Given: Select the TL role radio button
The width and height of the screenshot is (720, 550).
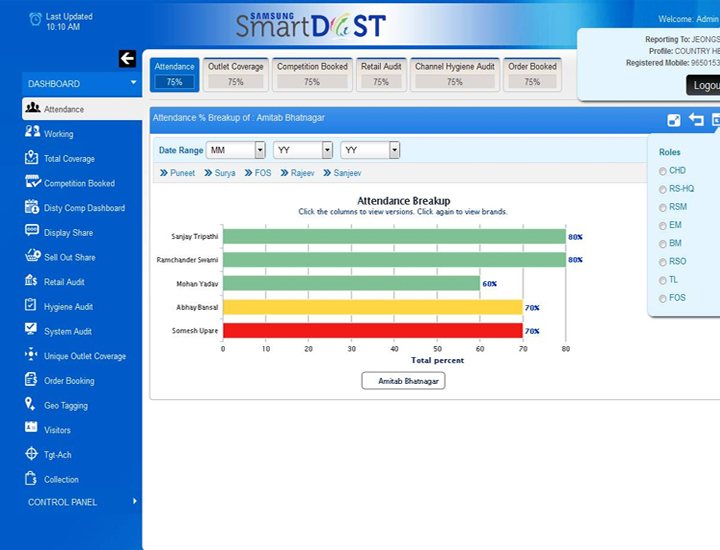Looking at the screenshot, I should click(663, 281).
